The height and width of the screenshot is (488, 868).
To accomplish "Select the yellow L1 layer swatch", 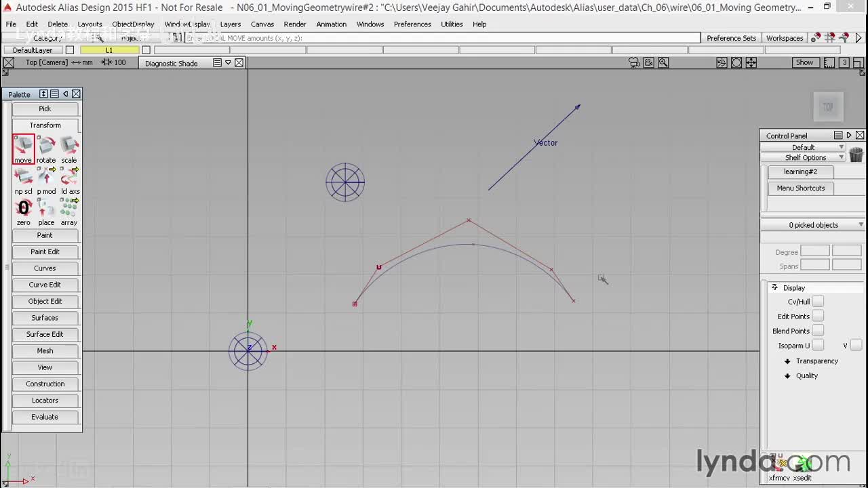I will point(109,50).
